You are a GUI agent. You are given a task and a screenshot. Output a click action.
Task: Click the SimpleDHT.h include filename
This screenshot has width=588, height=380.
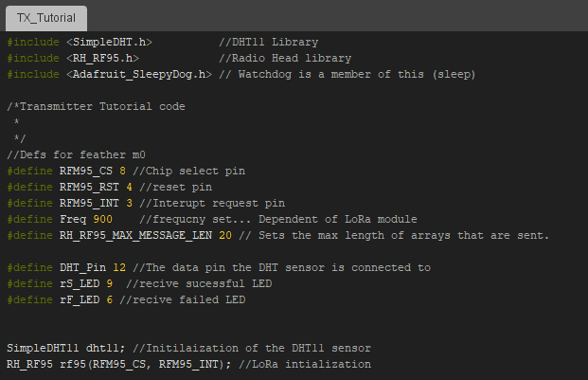point(109,42)
